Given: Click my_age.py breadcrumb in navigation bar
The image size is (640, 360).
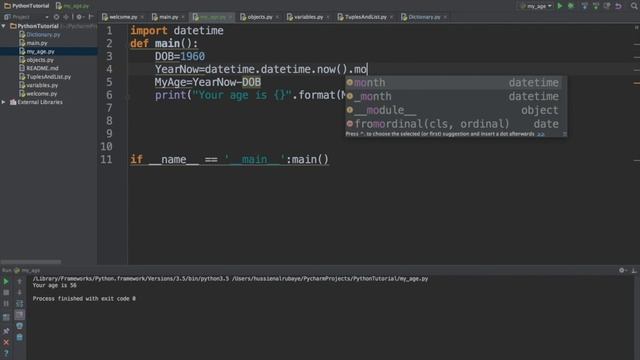Looking at the screenshot, I should [73, 6].
